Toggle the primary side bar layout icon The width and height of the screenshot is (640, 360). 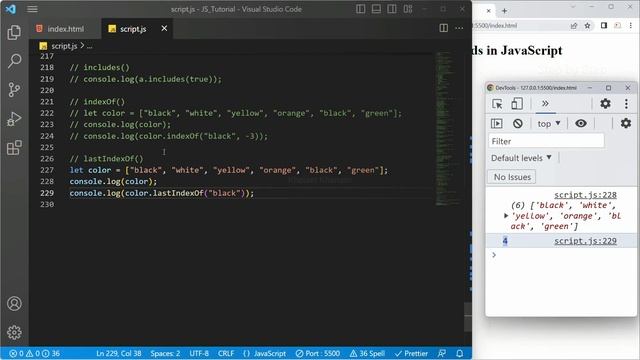(x=360, y=9)
